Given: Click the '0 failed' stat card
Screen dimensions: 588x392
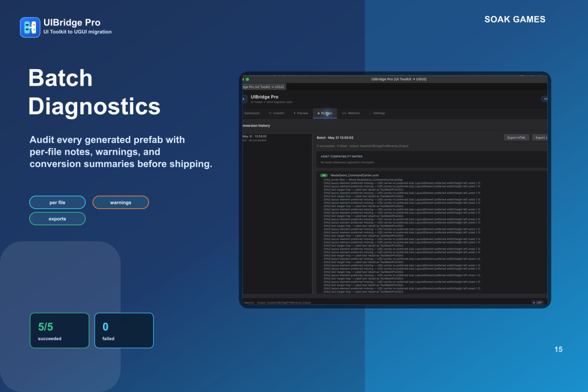Looking at the screenshot, I should [x=124, y=330].
